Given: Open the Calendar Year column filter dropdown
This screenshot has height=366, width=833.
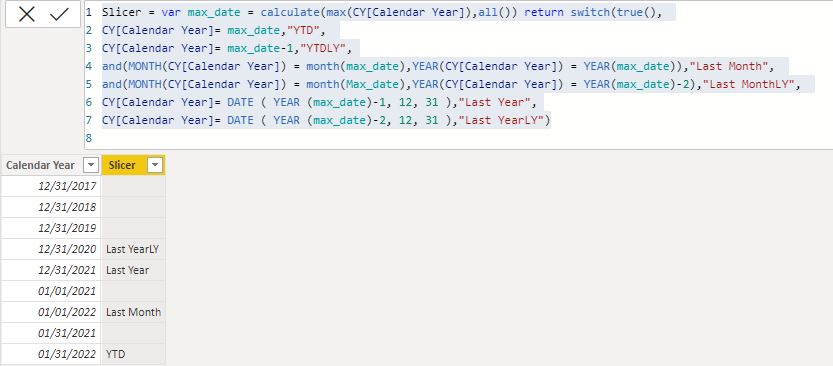Looking at the screenshot, I should [x=91, y=166].
